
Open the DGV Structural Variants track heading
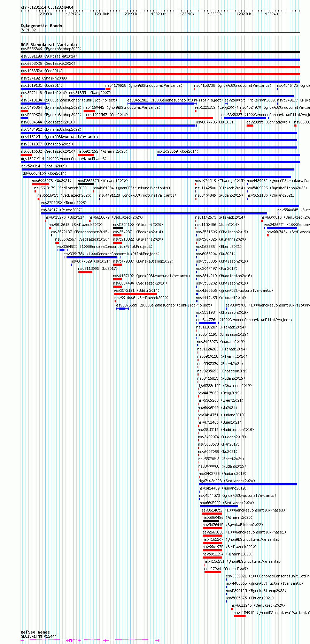(49, 45)
